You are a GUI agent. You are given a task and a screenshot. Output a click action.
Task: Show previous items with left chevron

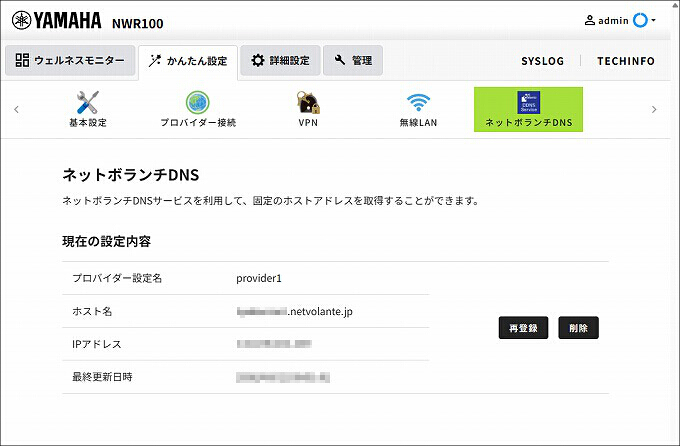pyautogui.click(x=16, y=109)
